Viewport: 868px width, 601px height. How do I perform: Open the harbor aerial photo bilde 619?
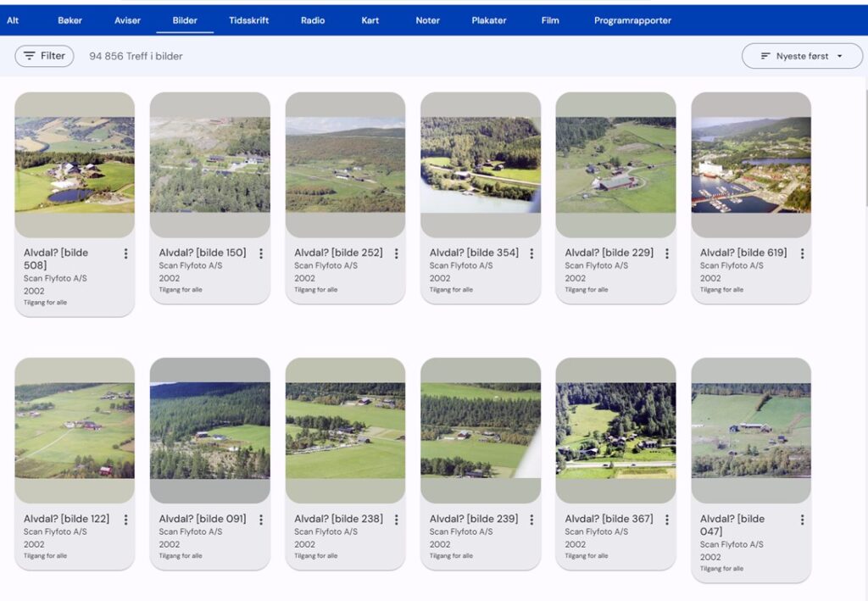(x=751, y=164)
